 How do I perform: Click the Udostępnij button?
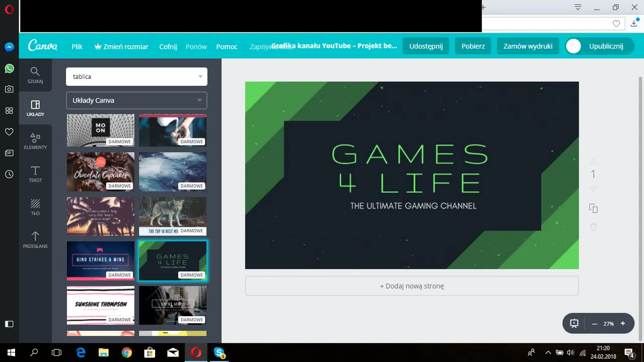pos(426,46)
